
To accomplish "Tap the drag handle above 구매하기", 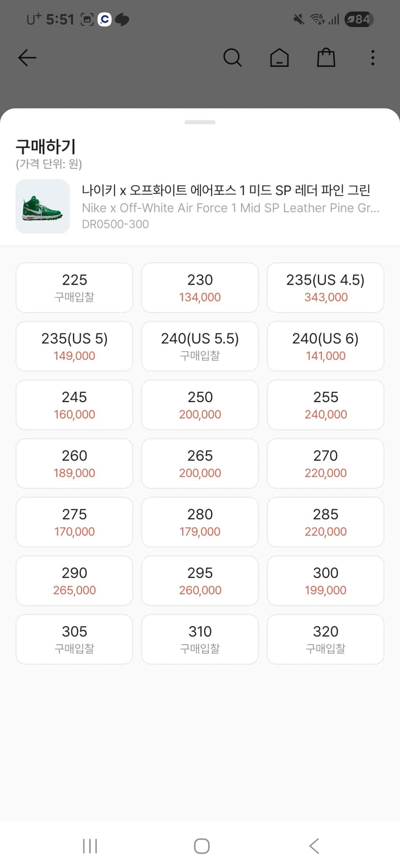I will [199, 122].
